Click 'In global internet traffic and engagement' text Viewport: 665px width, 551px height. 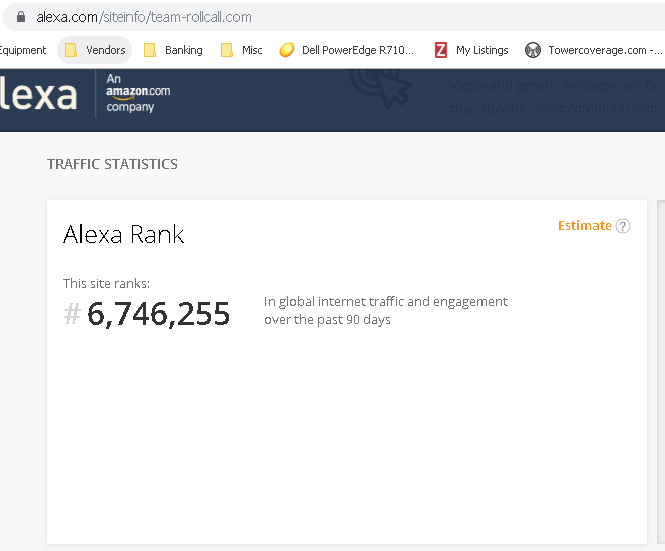pyautogui.click(x=386, y=302)
